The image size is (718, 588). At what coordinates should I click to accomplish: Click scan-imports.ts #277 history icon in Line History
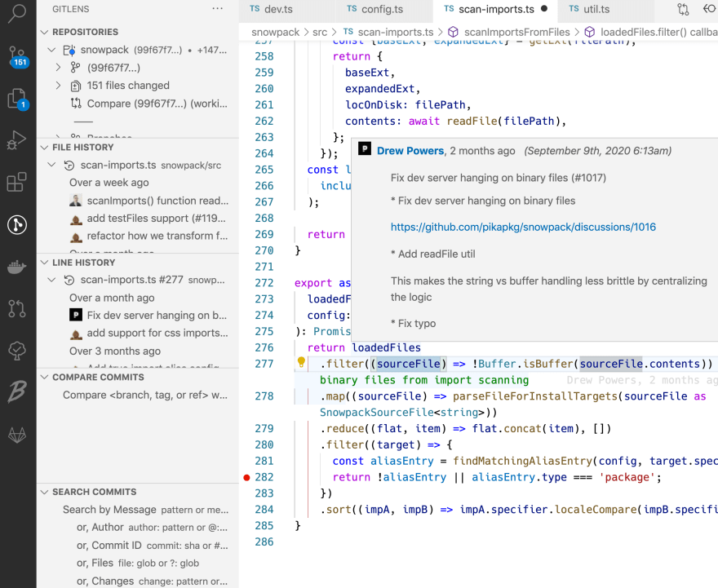tap(69, 280)
